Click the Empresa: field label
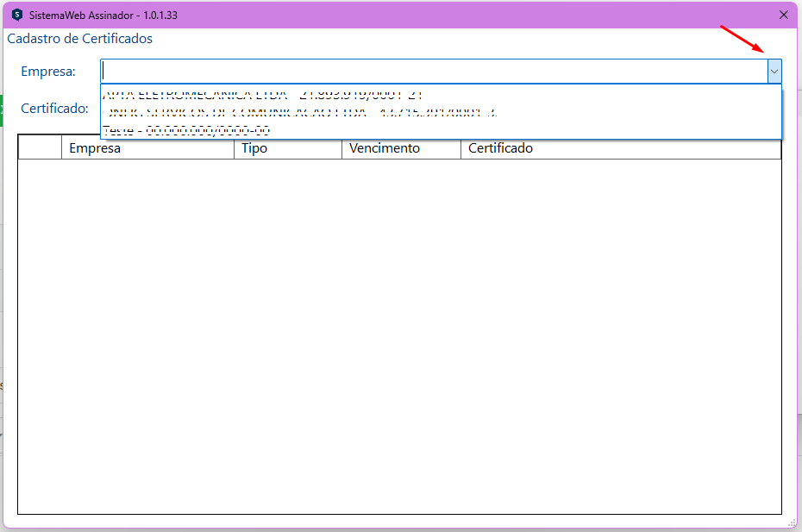This screenshot has width=802, height=532. point(48,72)
